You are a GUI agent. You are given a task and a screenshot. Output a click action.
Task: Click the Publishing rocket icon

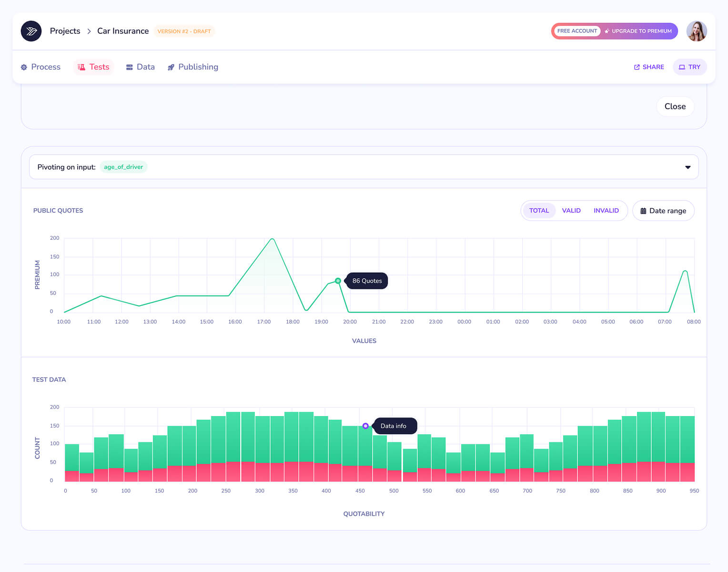coord(171,67)
